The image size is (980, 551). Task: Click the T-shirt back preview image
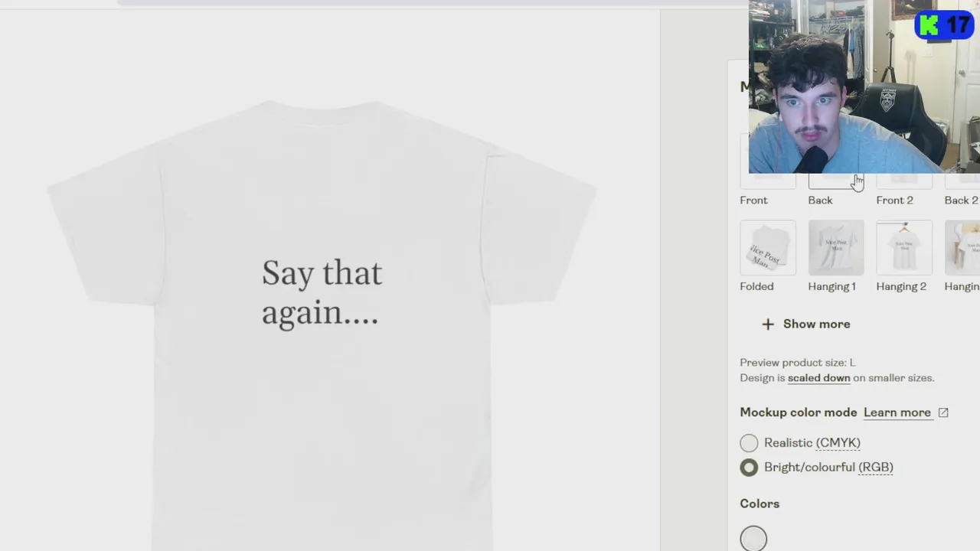click(322, 325)
